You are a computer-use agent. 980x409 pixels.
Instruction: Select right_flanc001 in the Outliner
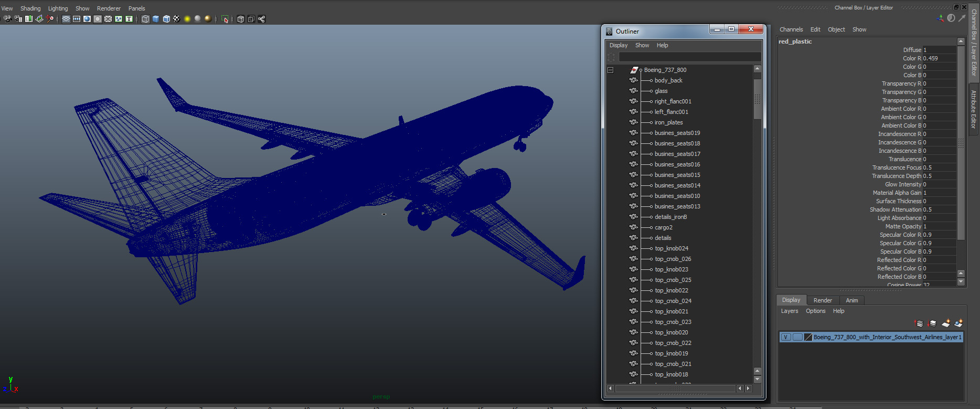point(673,101)
